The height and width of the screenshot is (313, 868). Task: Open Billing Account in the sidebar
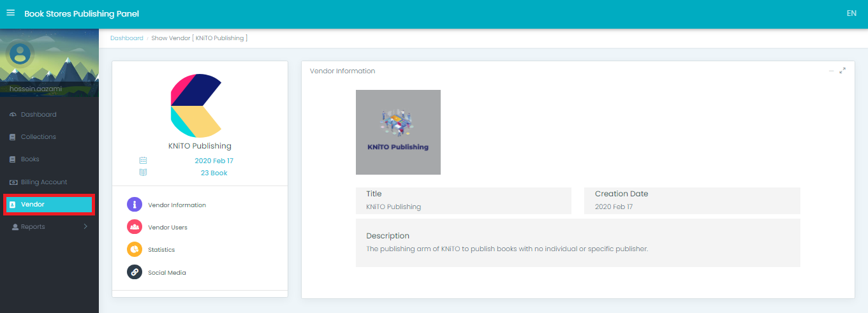[43, 182]
